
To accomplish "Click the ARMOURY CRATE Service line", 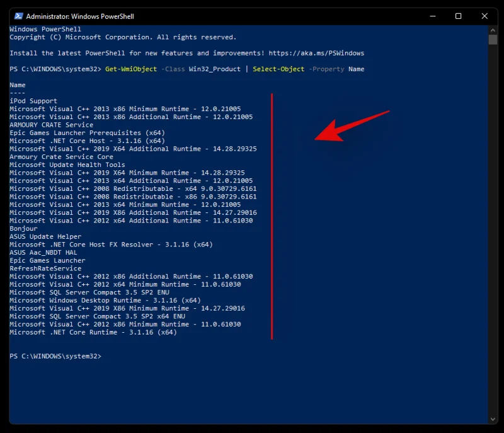I will tap(50, 125).
